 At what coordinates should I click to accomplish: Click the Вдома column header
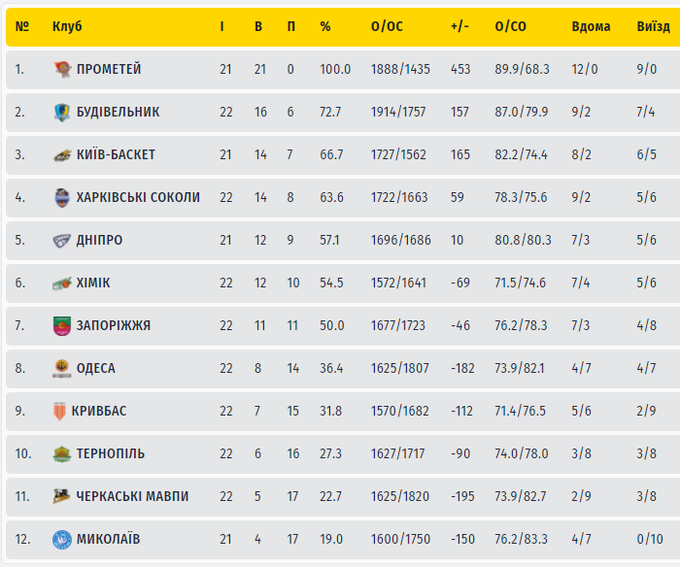pyautogui.click(x=590, y=26)
